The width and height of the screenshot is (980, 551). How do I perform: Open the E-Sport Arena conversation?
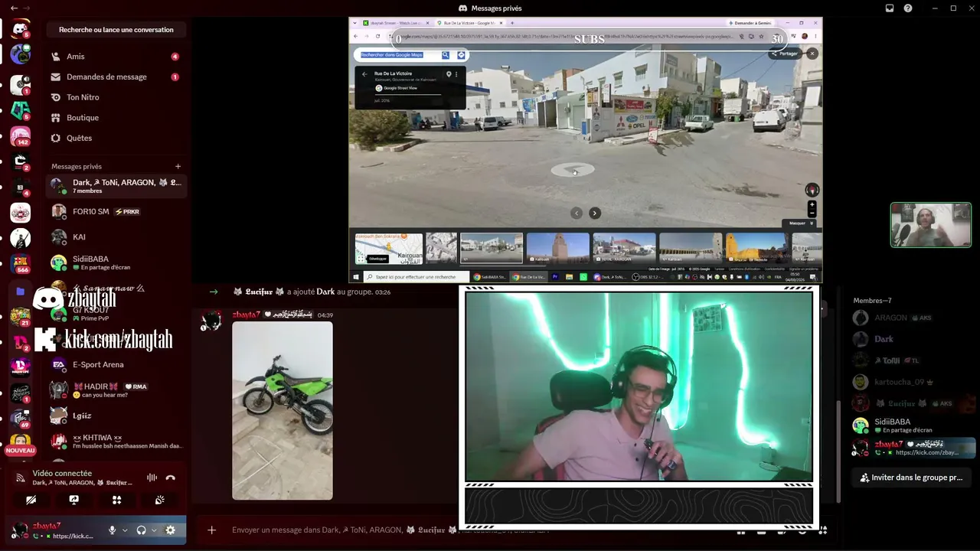click(x=116, y=365)
